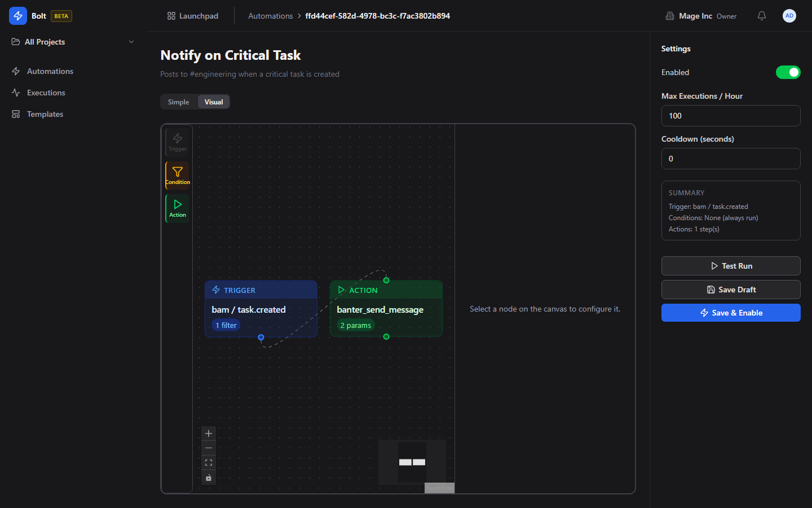Open the AD user avatar menu
Image resolution: width=812 pixels, height=508 pixels.
pyautogui.click(x=789, y=16)
